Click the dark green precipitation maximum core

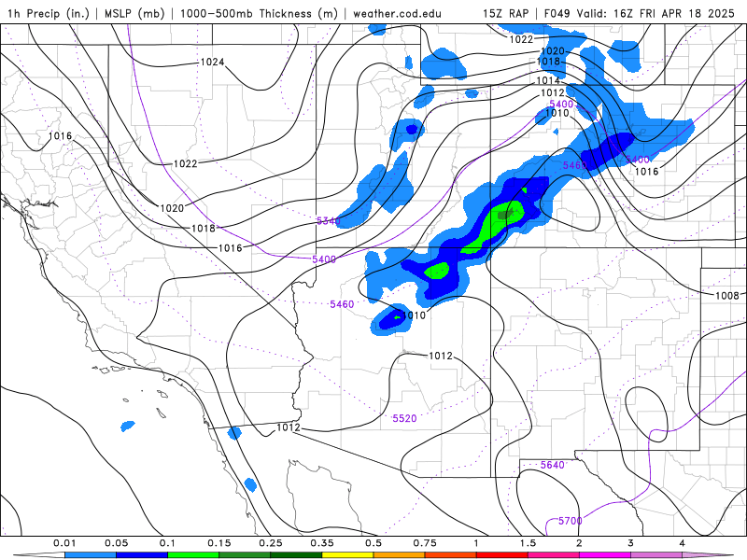[x=505, y=215]
